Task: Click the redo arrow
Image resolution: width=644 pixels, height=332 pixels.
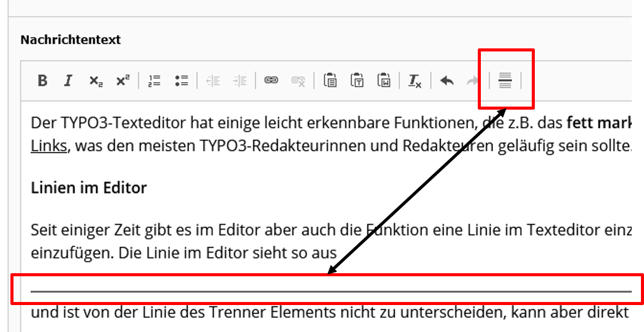Action: coord(472,81)
